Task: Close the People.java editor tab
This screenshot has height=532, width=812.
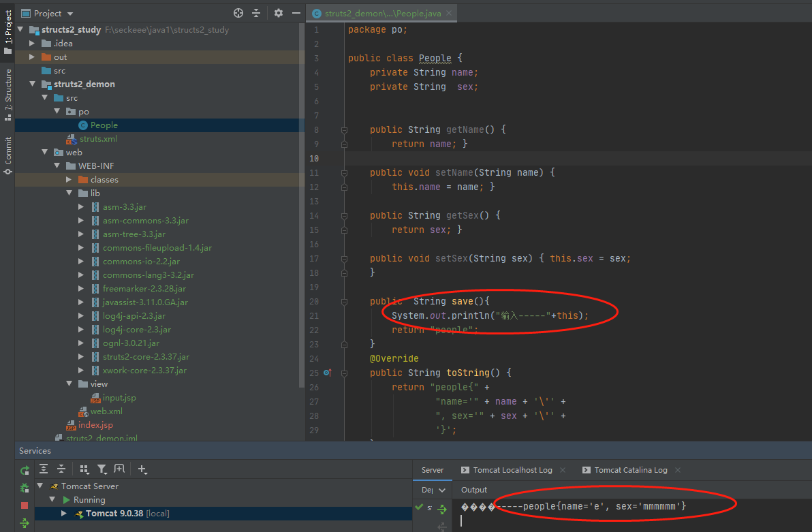Action: 449,13
